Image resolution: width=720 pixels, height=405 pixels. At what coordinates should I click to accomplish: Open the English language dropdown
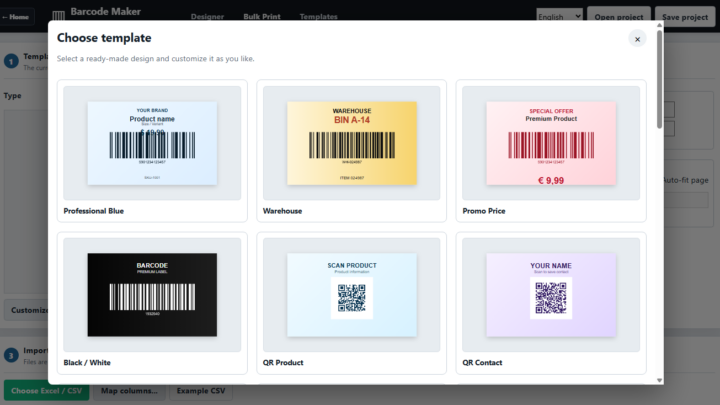coord(559,17)
